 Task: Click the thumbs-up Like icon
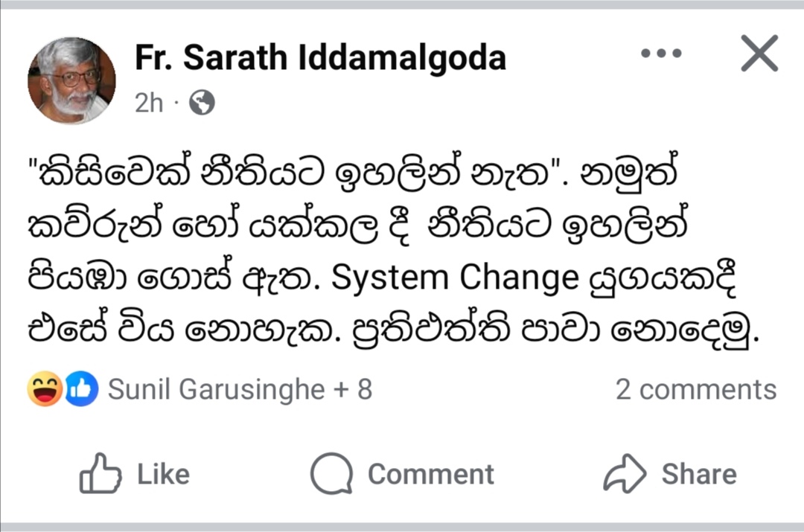click(x=100, y=474)
